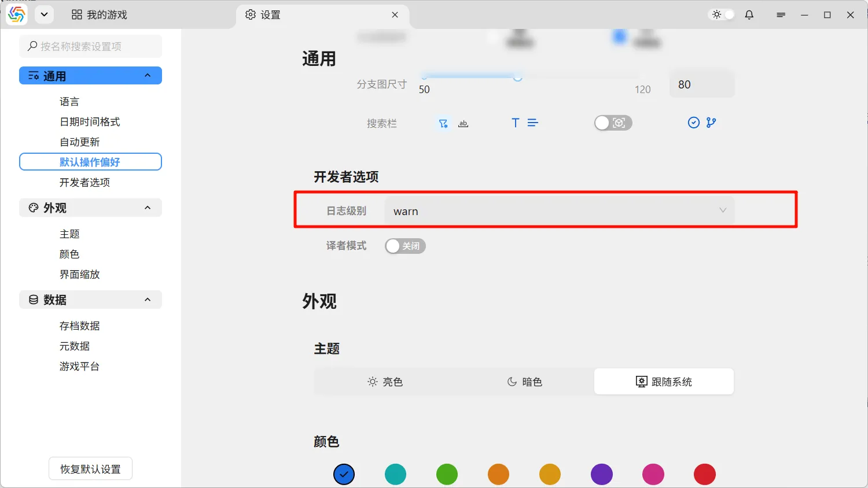Click the 按名称搜索设置项 search field
Viewport: 868px width, 488px height.
[x=91, y=46]
